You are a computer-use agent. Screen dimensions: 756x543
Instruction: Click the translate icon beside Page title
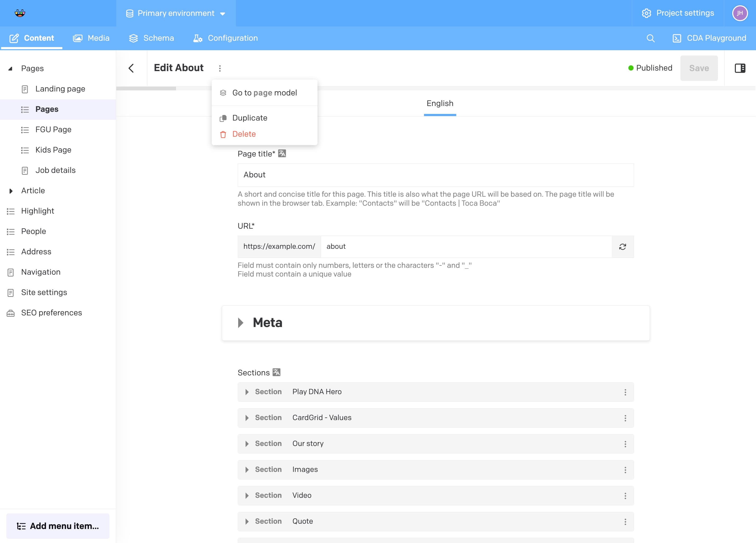(x=282, y=153)
